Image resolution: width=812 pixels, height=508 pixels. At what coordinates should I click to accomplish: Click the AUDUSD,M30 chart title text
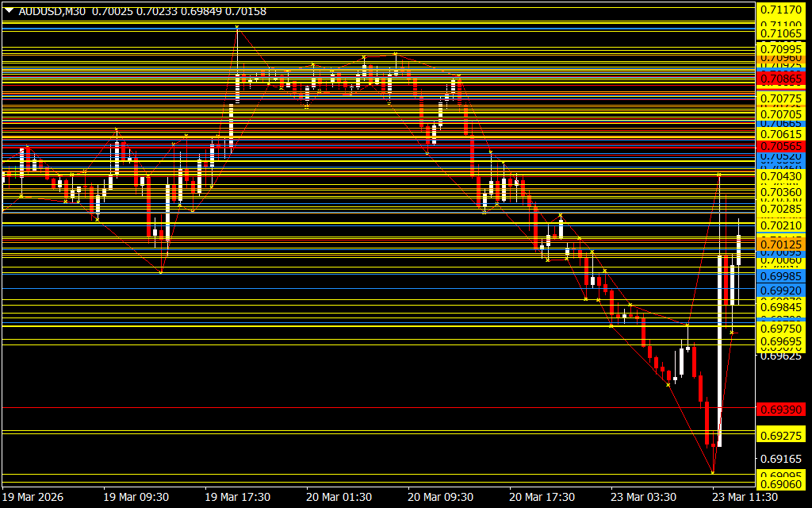point(53,11)
